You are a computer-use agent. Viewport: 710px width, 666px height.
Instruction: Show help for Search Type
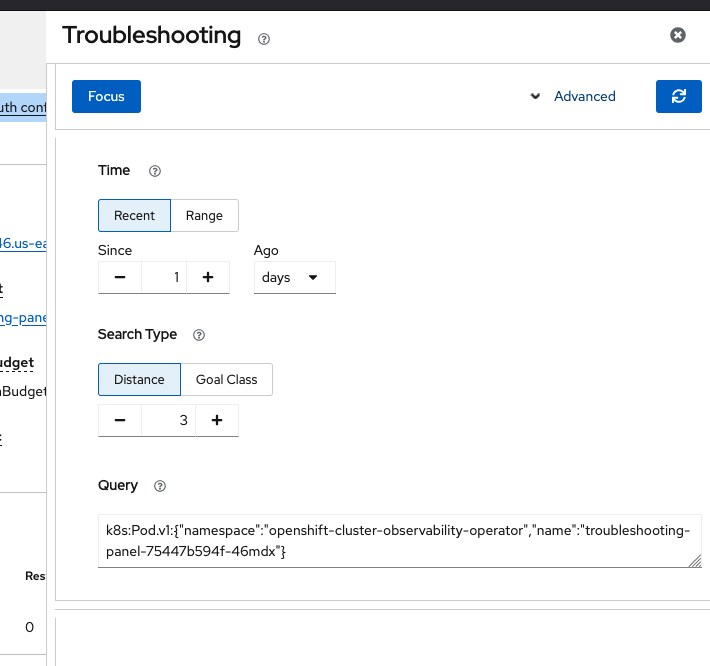(x=199, y=335)
